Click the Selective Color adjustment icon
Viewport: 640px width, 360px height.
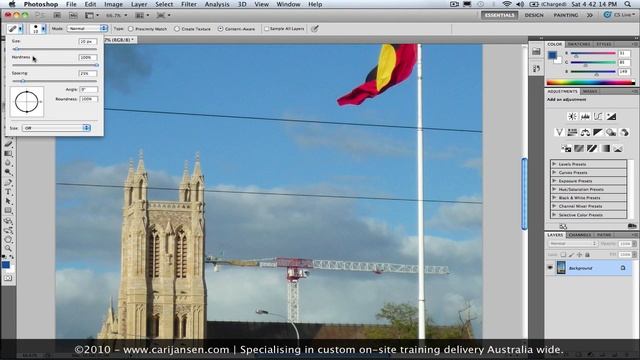pyautogui.click(x=618, y=148)
